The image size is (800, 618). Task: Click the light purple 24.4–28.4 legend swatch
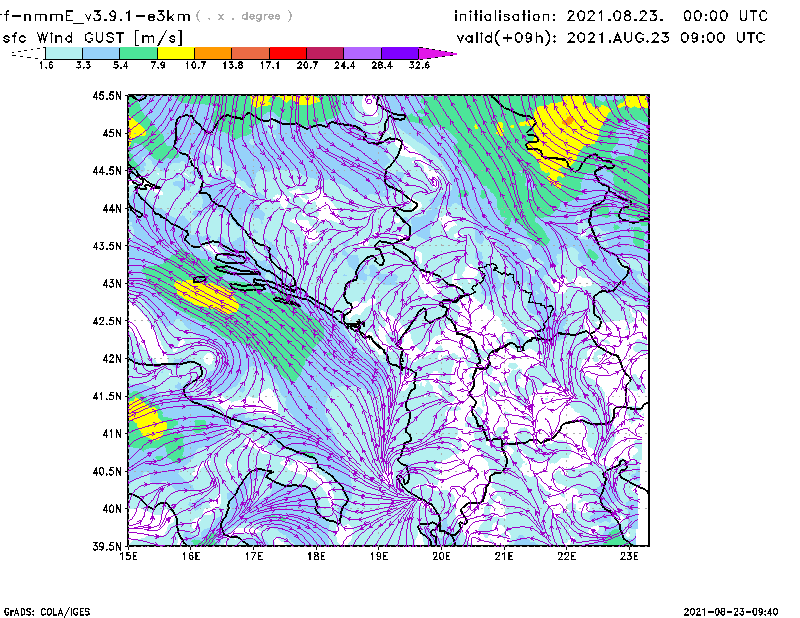tap(363, 53)
